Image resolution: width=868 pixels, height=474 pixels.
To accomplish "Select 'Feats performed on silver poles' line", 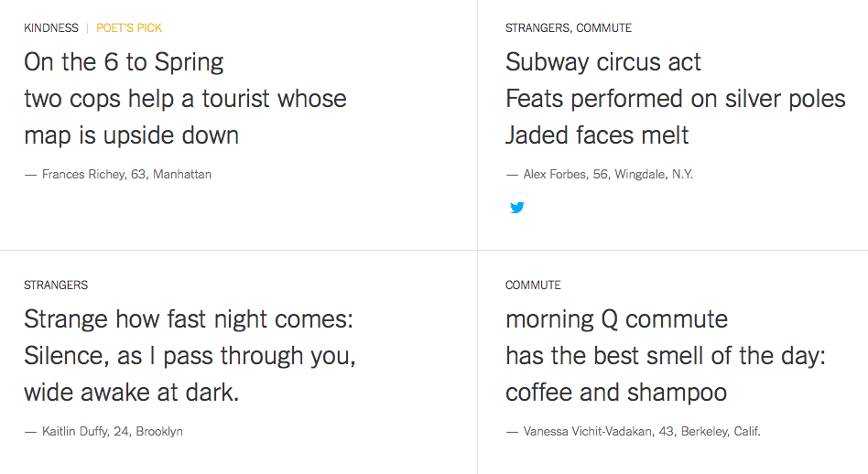I will click(675, 99).
